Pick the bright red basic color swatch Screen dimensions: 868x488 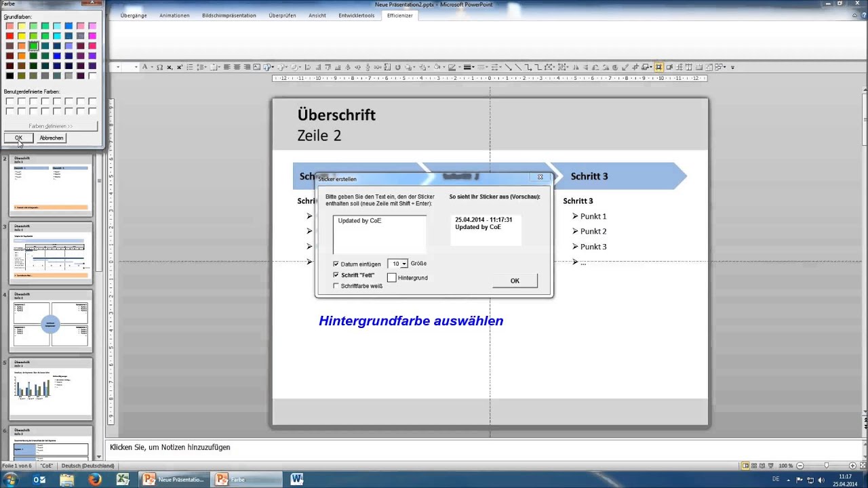pos(9,36)
